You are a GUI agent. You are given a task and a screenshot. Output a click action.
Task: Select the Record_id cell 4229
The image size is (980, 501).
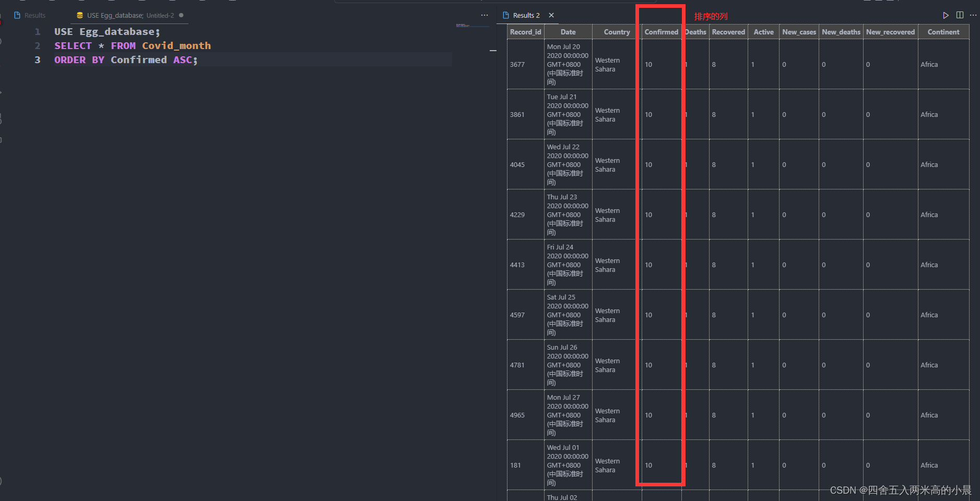[x=526, y=214]
